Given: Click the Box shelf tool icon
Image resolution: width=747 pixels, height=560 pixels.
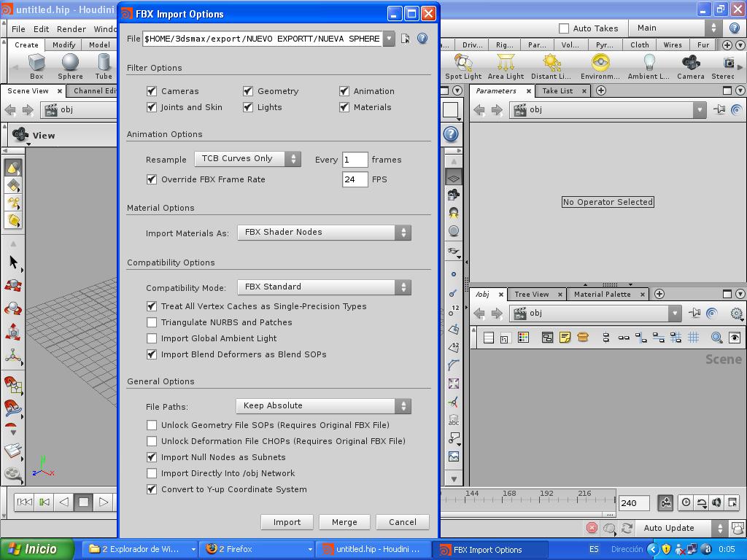Looking at the screenshot, I should click(x=36, y=63).
